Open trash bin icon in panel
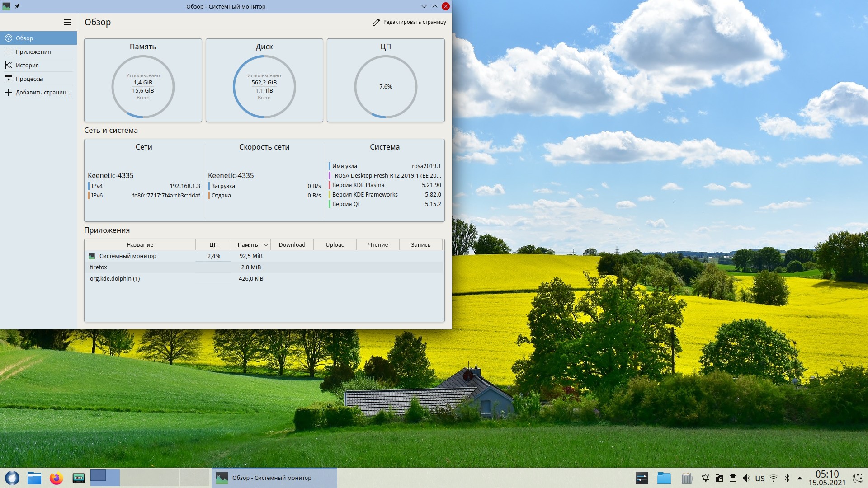Image resolution: width=868 pixels, height=488 pixels. point(687,478)
